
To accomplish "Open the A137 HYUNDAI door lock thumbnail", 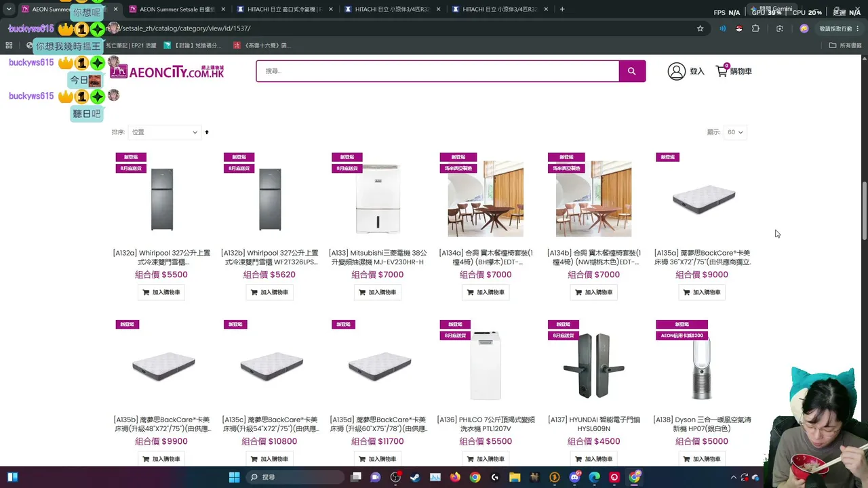I will [594, 366].
